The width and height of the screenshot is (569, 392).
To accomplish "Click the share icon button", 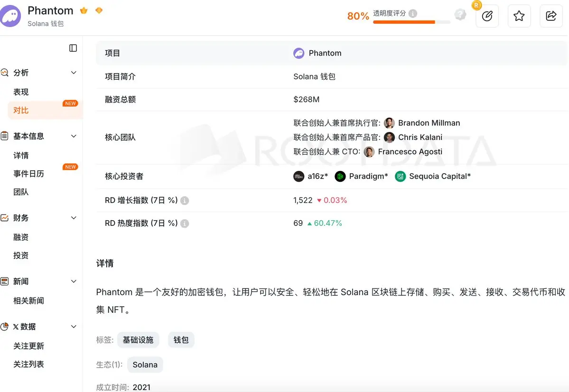I will pos(551,16).
